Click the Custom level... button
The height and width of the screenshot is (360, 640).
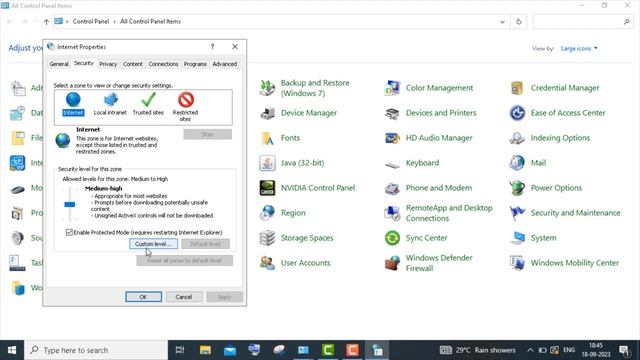point(153,244)
